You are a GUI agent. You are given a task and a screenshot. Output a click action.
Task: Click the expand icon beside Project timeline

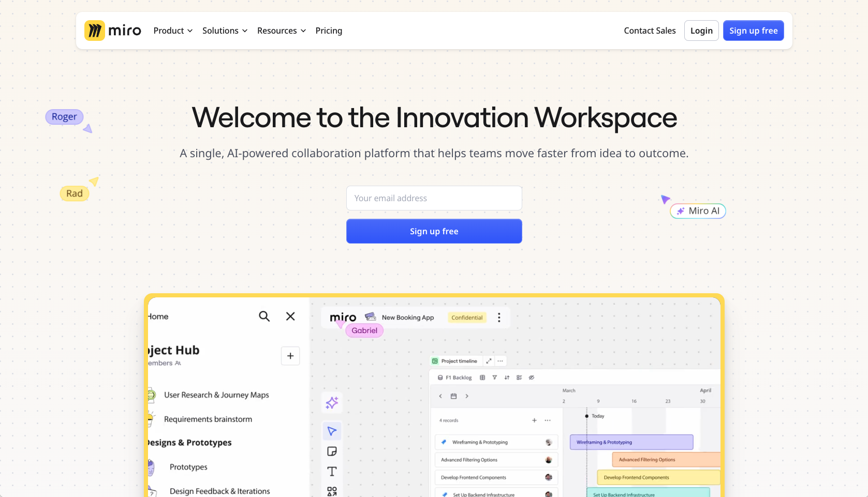click(x=489, y=361)
